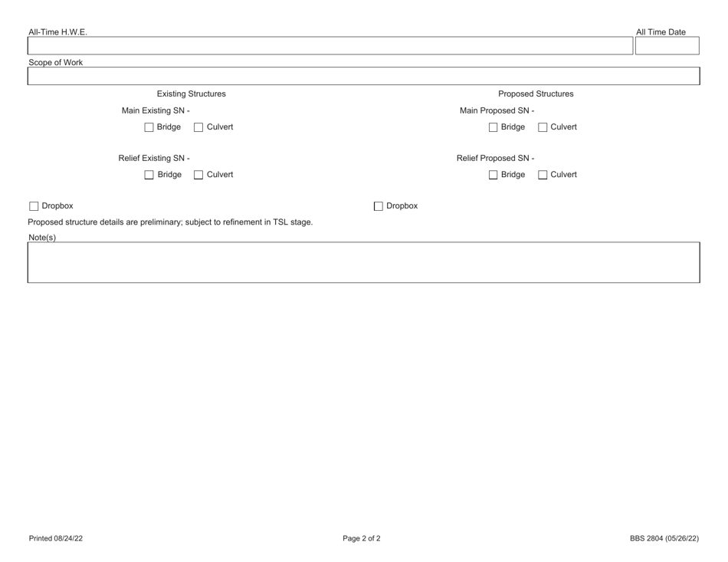Click the "Main Existing SN -" label
Screen dimensions: 728x562
[156, 110]
